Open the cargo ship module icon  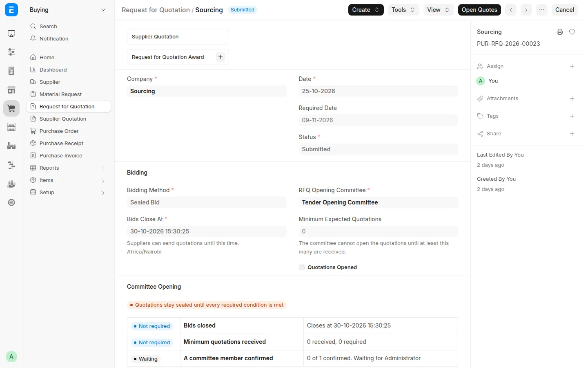(11, 184)
